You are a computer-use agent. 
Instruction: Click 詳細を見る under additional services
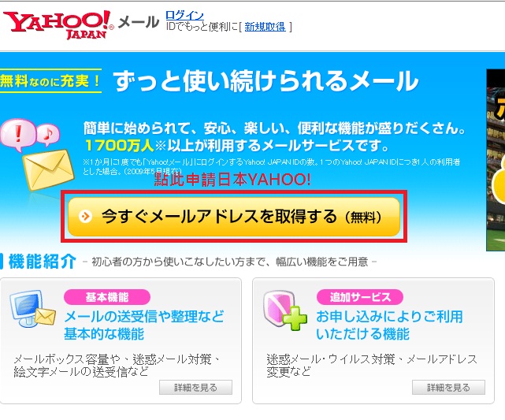(x=448, y=388)
